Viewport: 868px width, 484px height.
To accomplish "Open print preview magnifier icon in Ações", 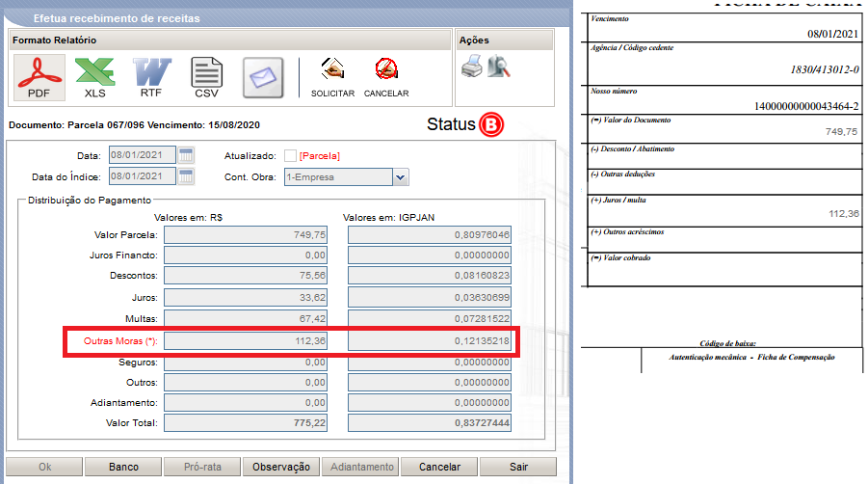I will point(499,67).
